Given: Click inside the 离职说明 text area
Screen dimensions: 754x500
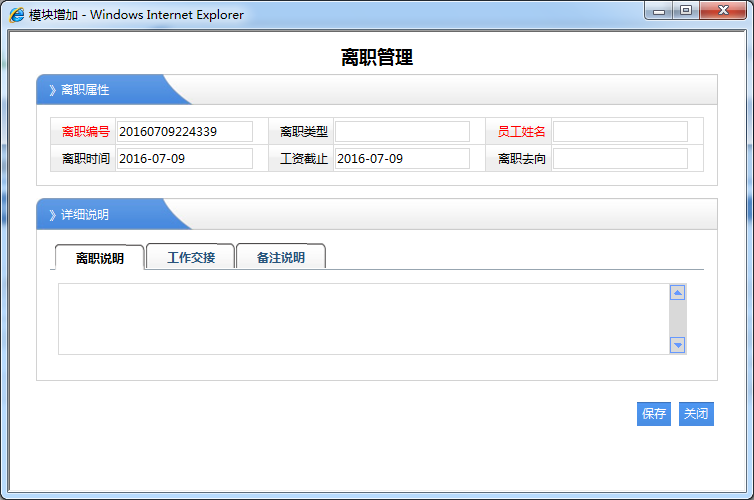Looking at the screenshot, I should point(362,319).
